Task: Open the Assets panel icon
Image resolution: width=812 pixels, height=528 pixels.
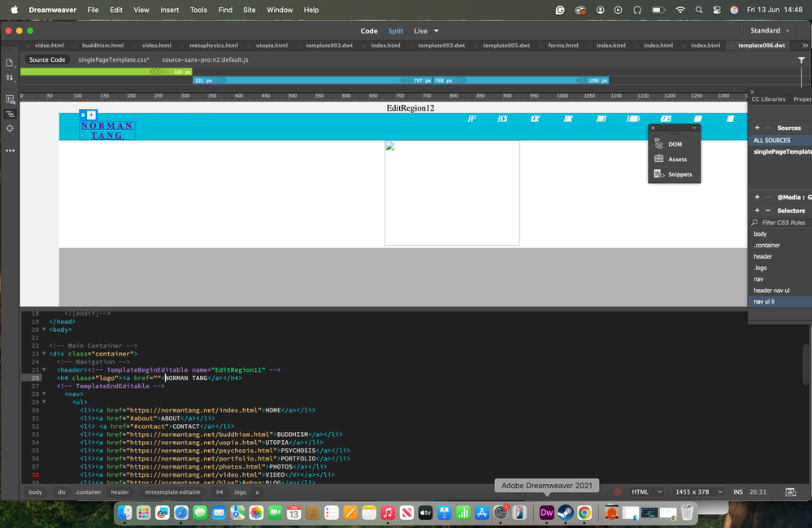Action: [x=658, y=159]
